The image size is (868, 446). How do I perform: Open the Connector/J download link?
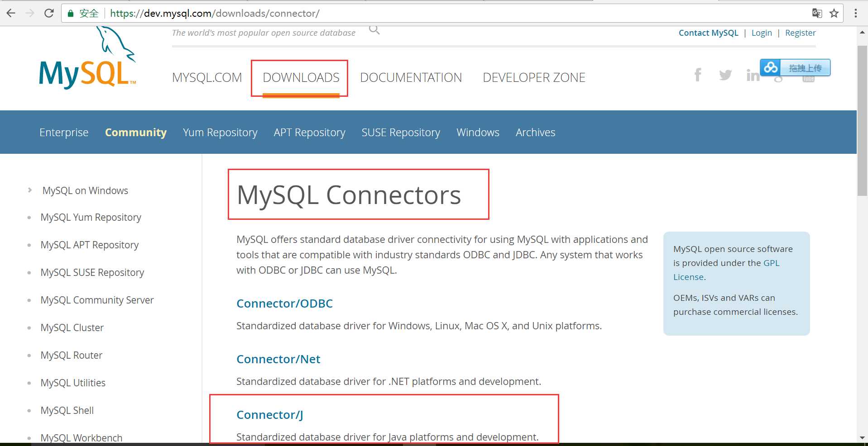pyautogui.click(x=270, y=415)
